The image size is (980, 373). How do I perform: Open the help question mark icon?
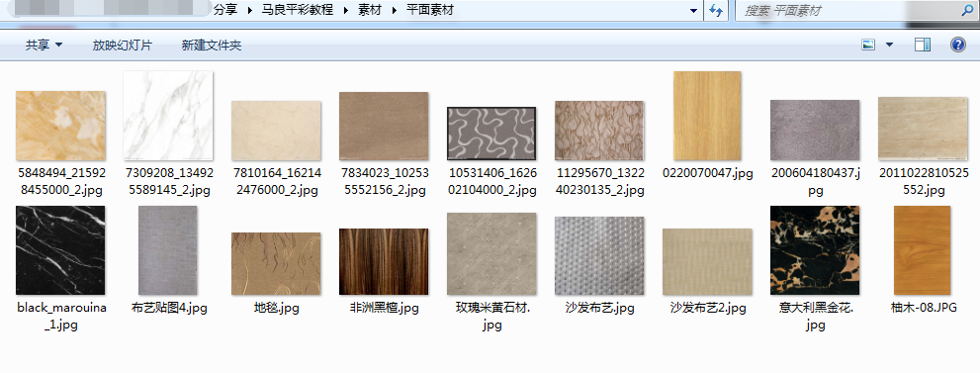click(x=957, y=45)
